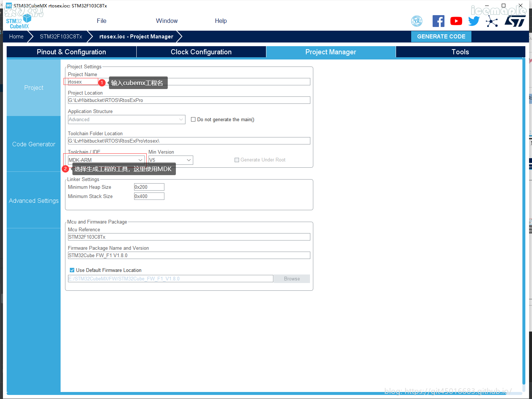Open the Min Version V5 dropdown

click(x=171, y=160)
